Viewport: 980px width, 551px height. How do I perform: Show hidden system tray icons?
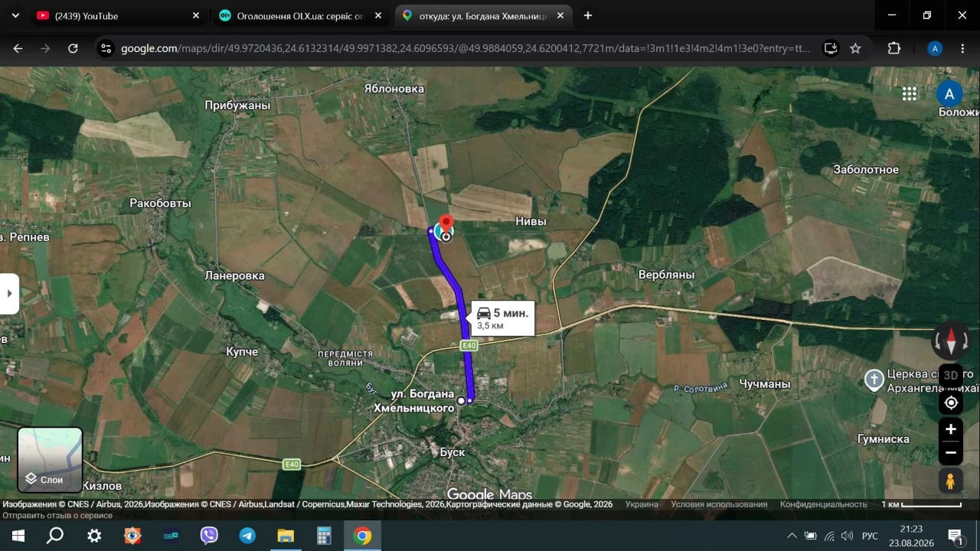click(792, 536)
